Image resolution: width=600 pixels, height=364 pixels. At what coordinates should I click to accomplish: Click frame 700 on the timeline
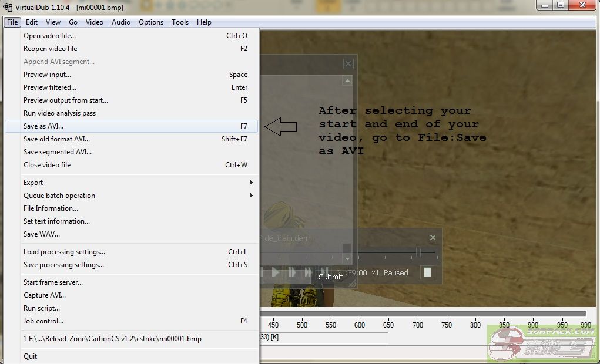coord(417,324)
